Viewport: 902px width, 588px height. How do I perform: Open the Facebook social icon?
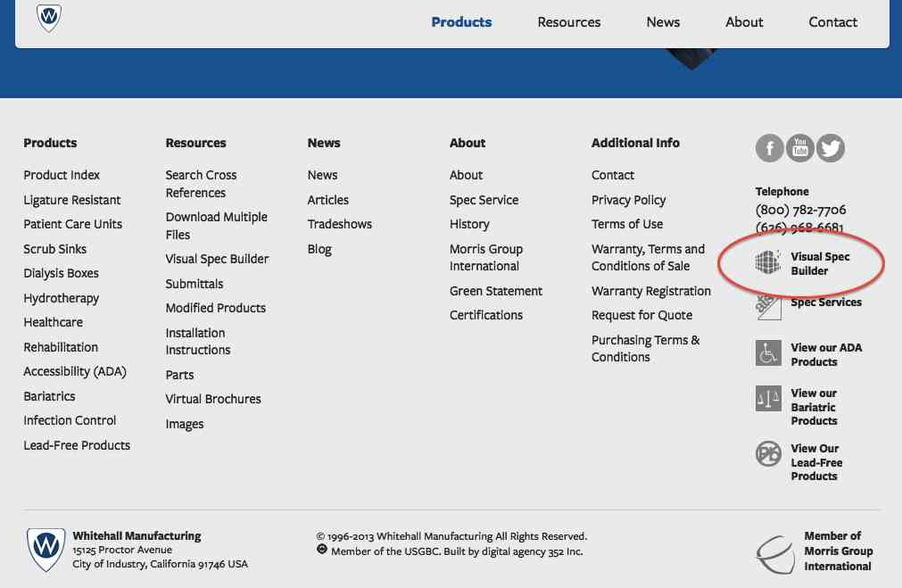tap(769, 148)
